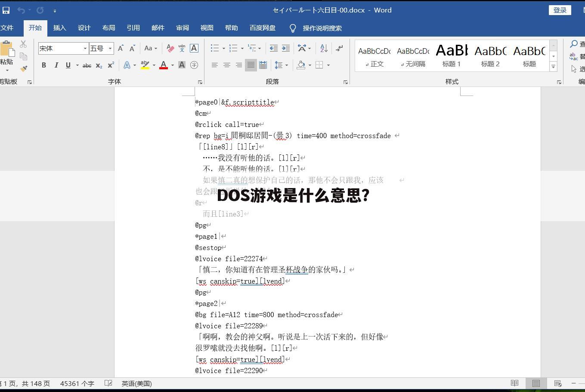Decrease the paragraph indent
This screenshot has height=392, width=585.
point(273,49)
